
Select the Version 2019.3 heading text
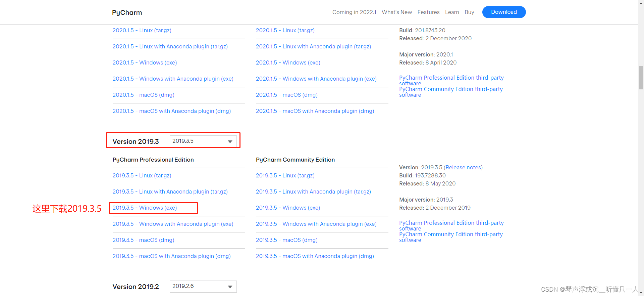tap(136, 141)
